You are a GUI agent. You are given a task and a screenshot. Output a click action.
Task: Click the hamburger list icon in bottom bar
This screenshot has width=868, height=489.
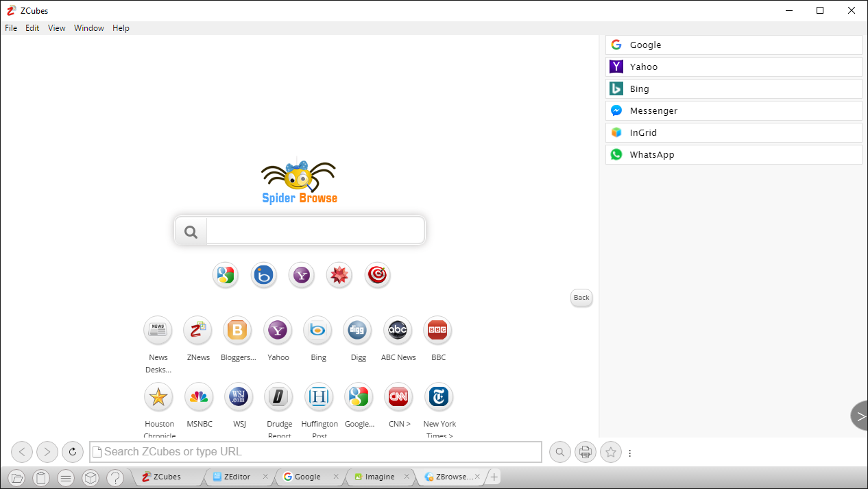(66, 477)
